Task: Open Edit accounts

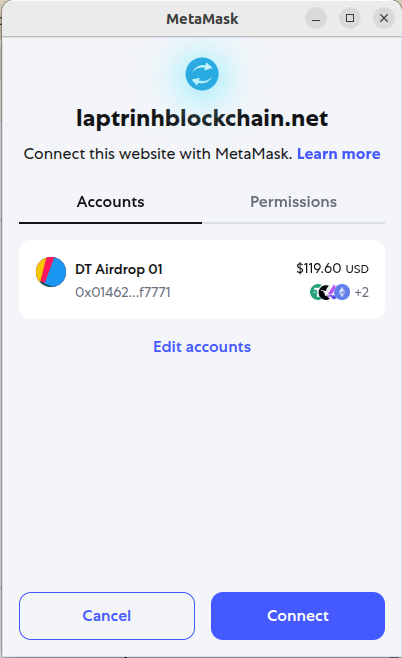Action: coord(202,347)
